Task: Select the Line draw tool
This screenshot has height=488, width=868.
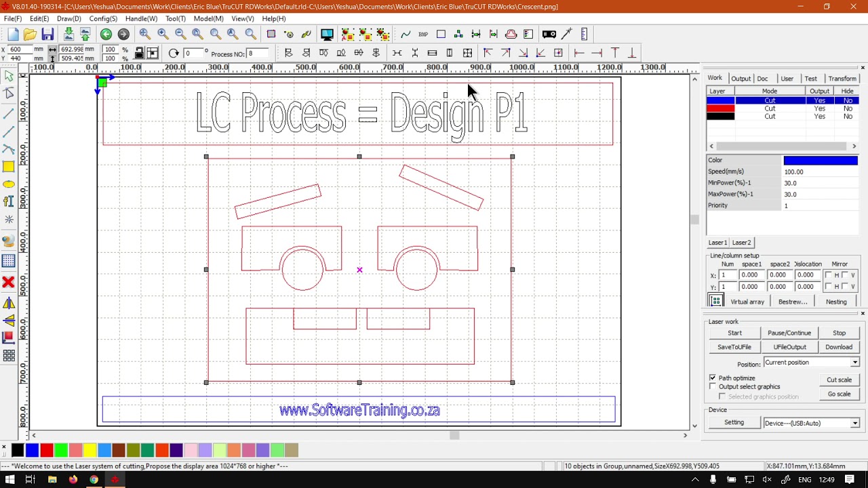Action: tap(9, 113)
